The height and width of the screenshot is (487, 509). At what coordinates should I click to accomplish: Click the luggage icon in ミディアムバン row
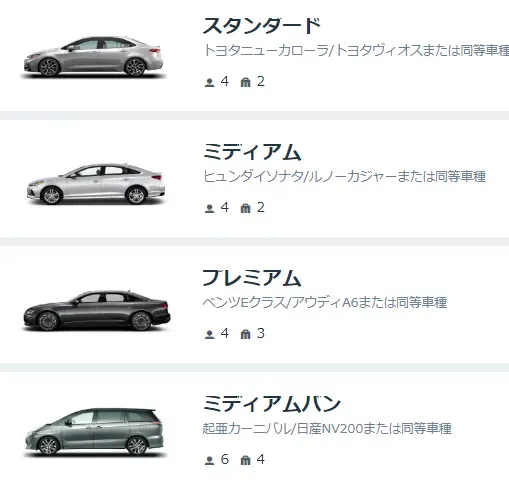tap(245, 460)
